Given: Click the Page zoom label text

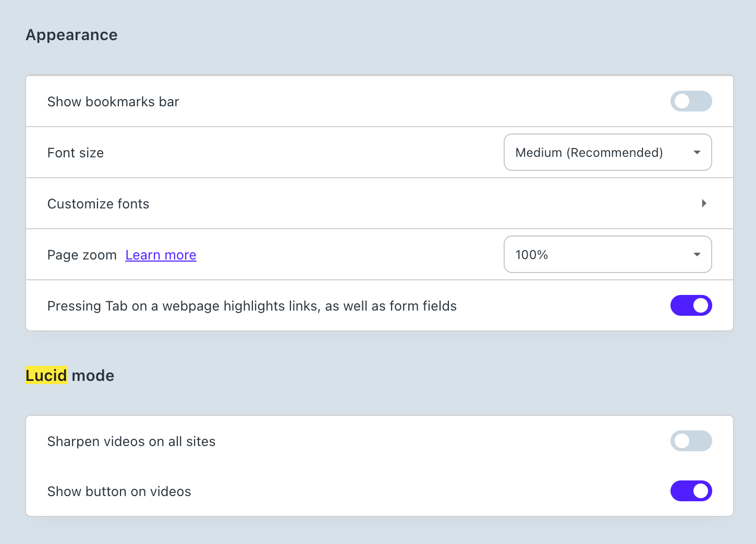Looking at the screenshot, I should (82, 255).
